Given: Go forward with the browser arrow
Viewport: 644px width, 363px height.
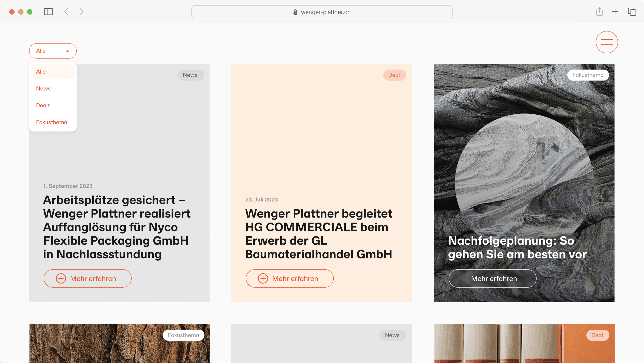Looking at the screenshot, I should 81,12.
